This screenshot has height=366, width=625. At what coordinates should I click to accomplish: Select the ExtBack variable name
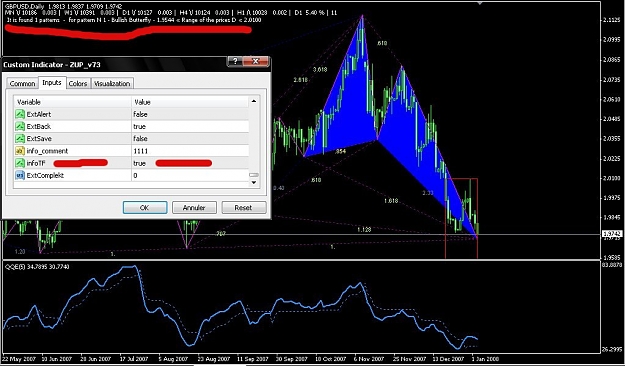(x=39, y=126)
